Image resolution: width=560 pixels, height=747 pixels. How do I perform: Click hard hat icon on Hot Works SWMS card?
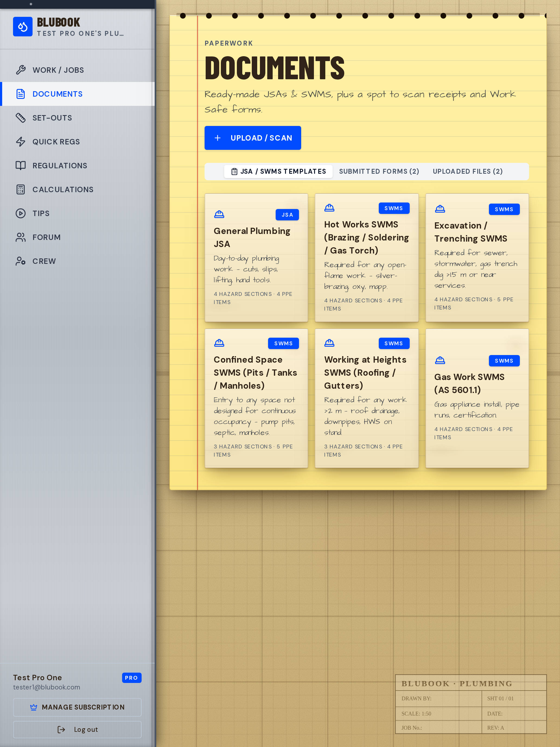(329, 208)
